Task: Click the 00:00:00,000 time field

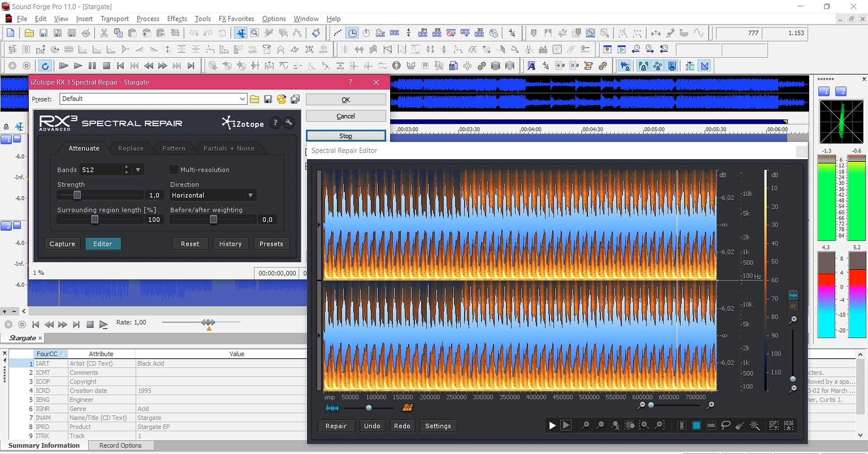Action: coord(277,273)
